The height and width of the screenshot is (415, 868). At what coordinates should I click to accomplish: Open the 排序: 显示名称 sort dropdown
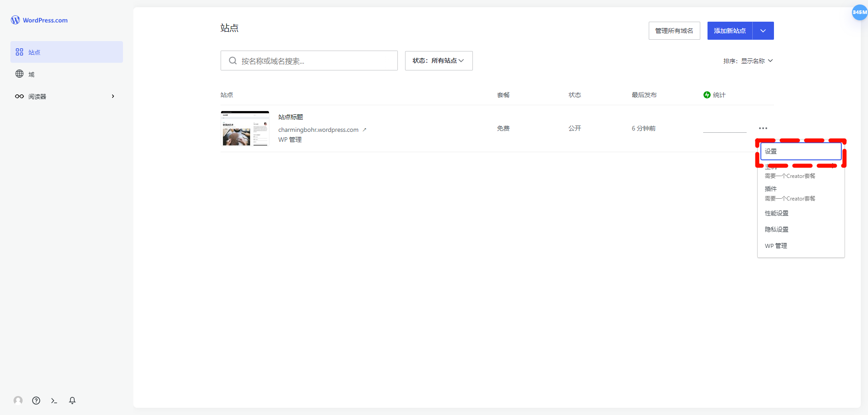click(748, 61)
